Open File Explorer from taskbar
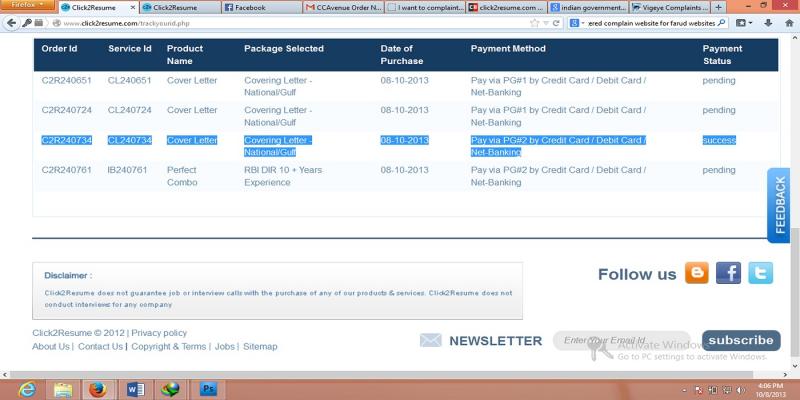 [63, 390]
